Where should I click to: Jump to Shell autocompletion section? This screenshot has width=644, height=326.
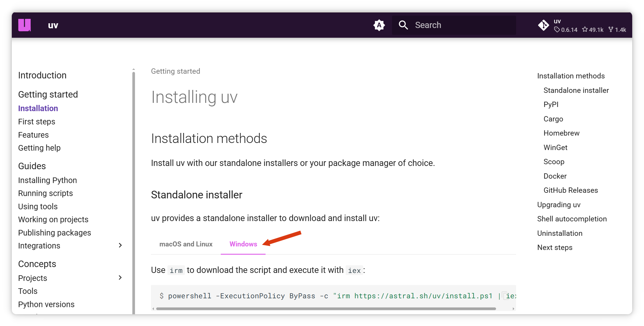pyautogui.click(x=571, y=219)
